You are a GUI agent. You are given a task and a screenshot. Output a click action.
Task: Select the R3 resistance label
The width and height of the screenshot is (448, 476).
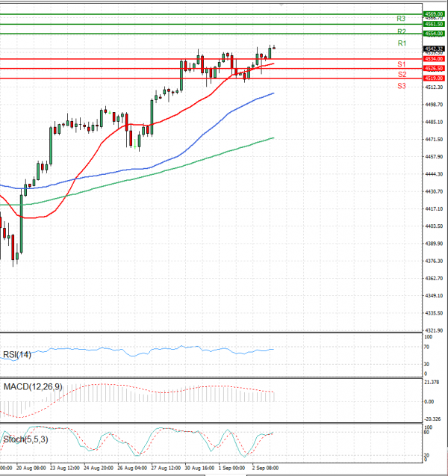click(401, 19)
